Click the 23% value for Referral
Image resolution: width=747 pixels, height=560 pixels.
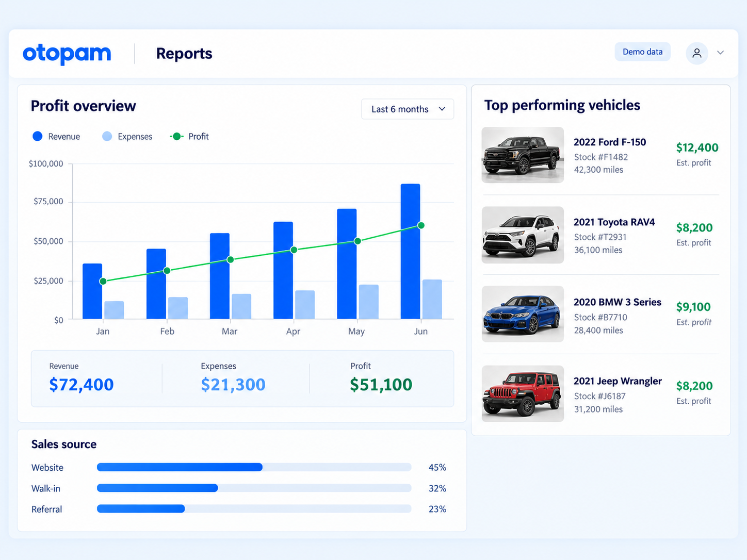tap(437, 509)
